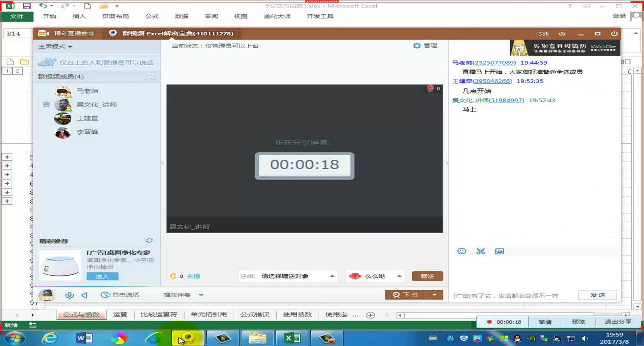Screen dimensions: 644x346
Task: Click the QQ penguin icon in system tray
Action: pos(517,338)
